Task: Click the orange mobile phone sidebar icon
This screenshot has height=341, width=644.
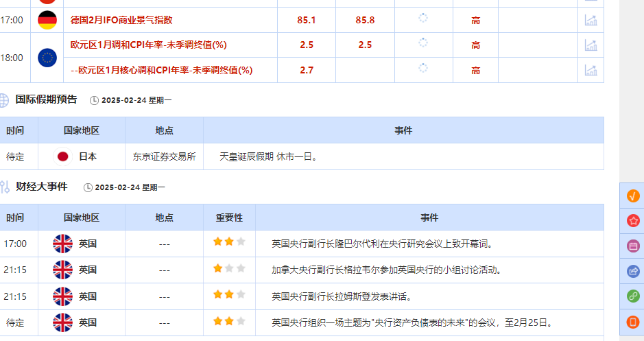Action: (632, 321)
